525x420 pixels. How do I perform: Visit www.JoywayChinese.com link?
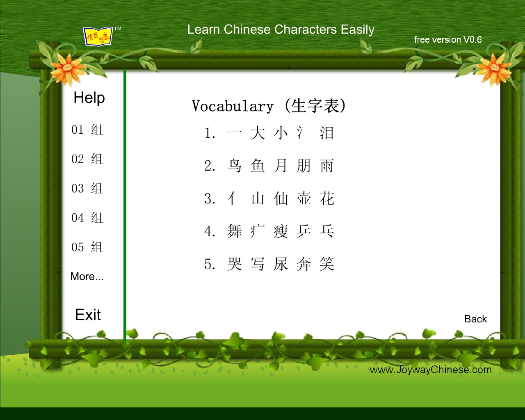click(431, 370)
